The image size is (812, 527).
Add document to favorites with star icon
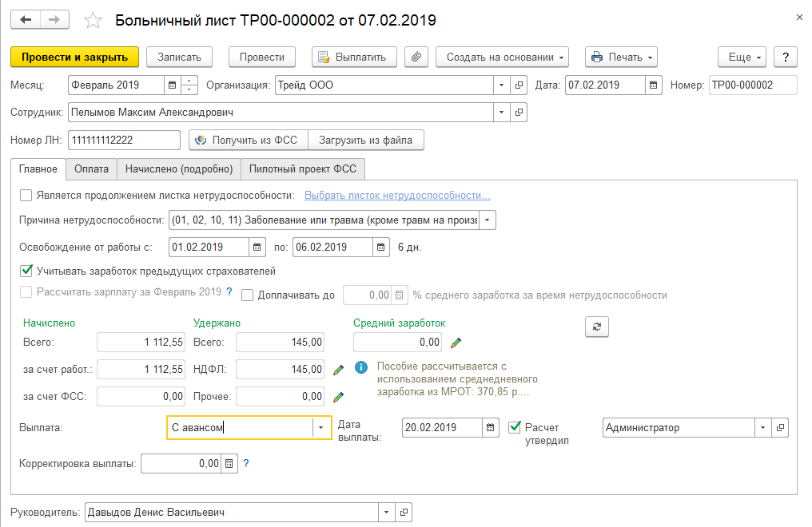(x=94, y=19)
